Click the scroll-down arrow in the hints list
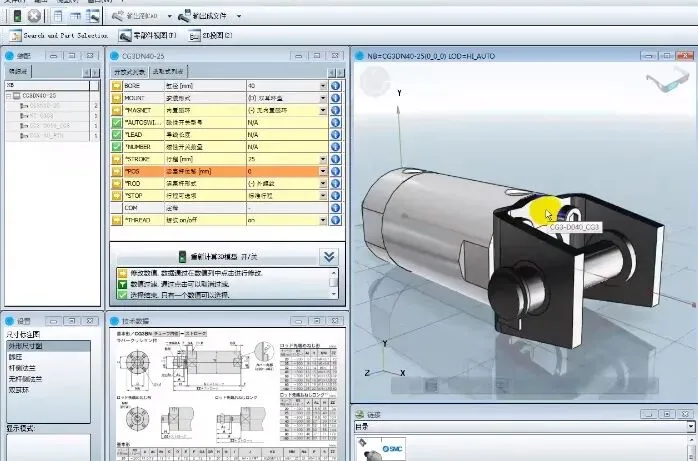The height and width of the screenshot is (461, 698). (x=334, y=294)
